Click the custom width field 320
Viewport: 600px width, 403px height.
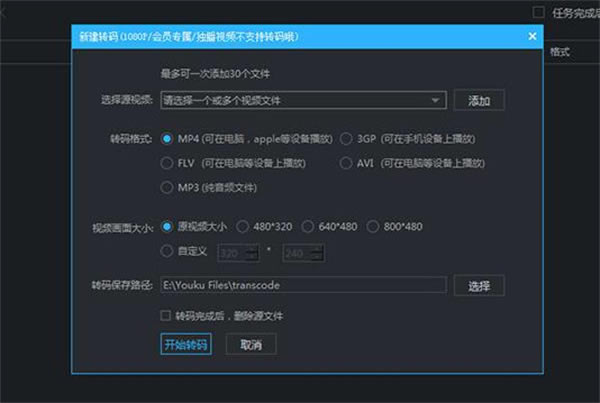click(x=238, y=253)
